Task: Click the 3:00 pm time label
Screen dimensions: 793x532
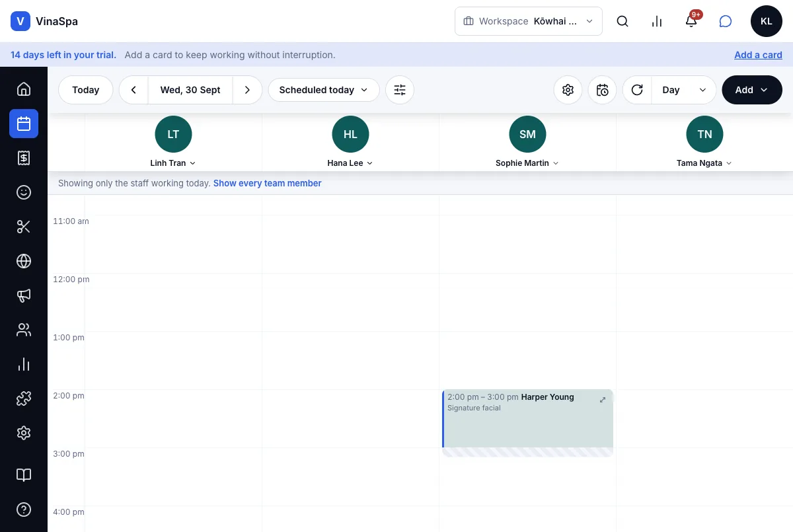Action: [x=69, y=454]
